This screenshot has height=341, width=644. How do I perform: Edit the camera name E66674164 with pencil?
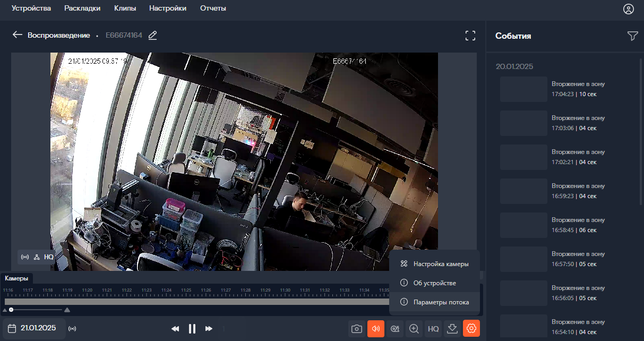[x=153, y=36]
